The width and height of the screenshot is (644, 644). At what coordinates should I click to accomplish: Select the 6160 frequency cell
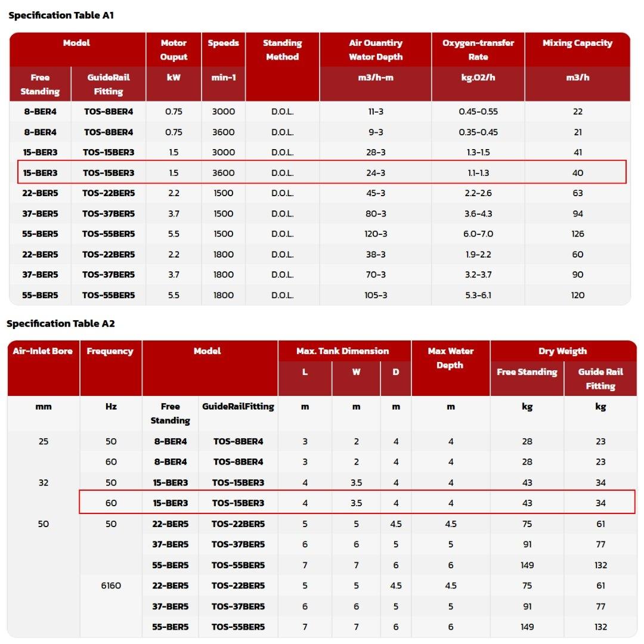click(111, 586)
